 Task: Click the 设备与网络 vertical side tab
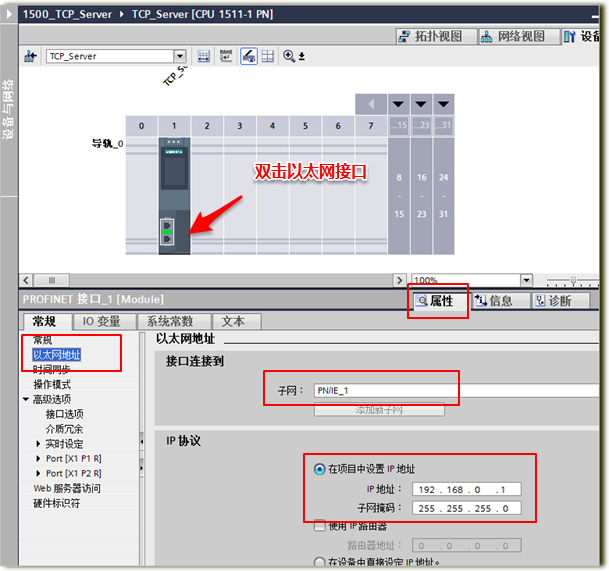9,109
